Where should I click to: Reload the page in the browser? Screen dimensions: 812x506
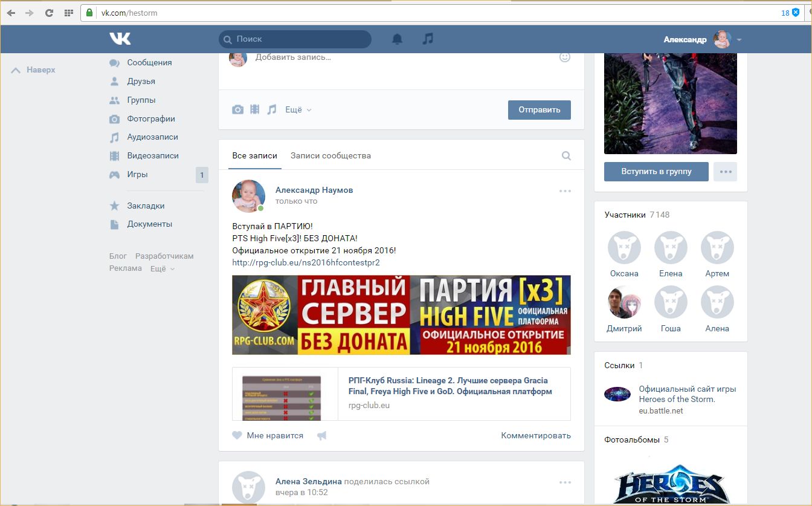tap(49, 13)
